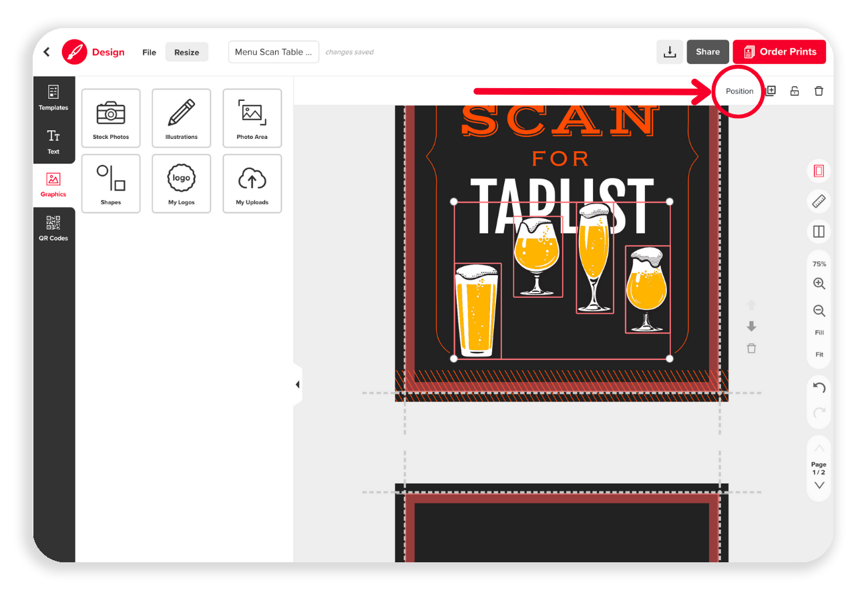The width and height of the screenshot is (868, 601).
Task: Select the Graphics sidebar tab
Action: coord(53,185)
